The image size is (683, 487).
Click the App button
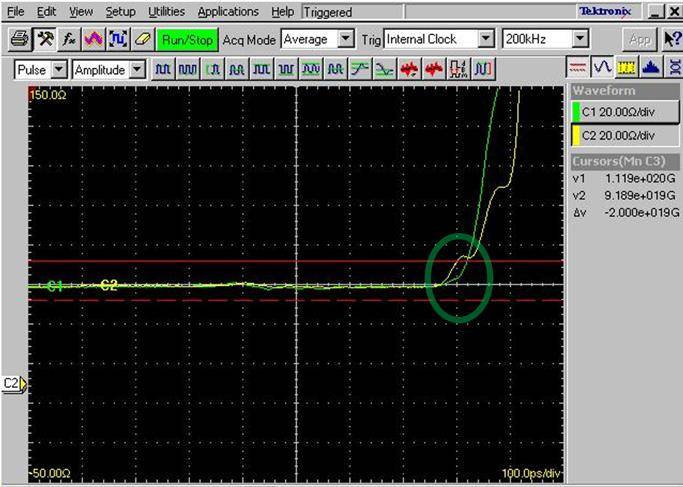pos(640,39)
